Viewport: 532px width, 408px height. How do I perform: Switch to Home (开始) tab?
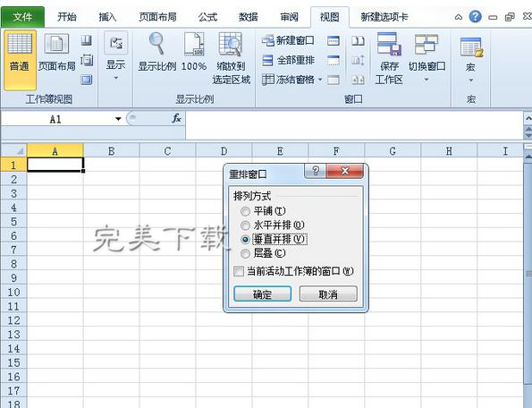pyautogui.click(x=67, y=17)
